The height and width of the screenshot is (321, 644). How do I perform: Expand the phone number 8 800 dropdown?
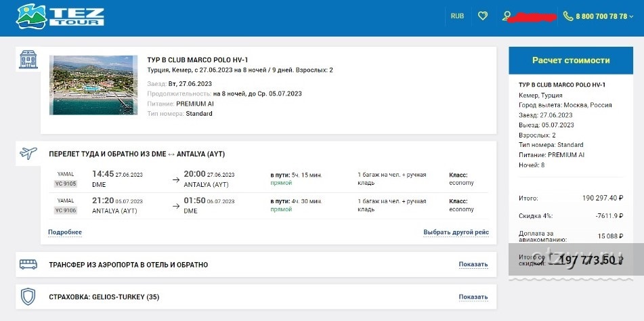tap(631, 16)
